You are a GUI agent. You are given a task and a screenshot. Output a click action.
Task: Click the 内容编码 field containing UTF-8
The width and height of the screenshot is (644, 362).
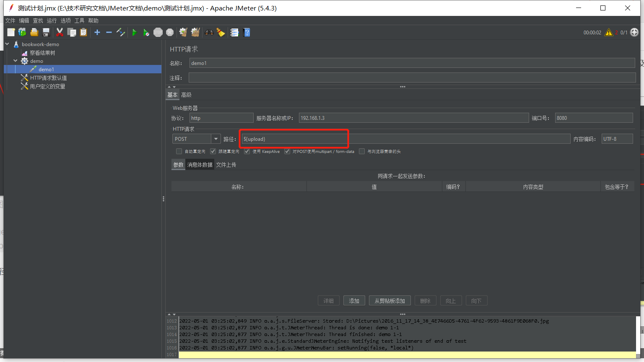617,139
